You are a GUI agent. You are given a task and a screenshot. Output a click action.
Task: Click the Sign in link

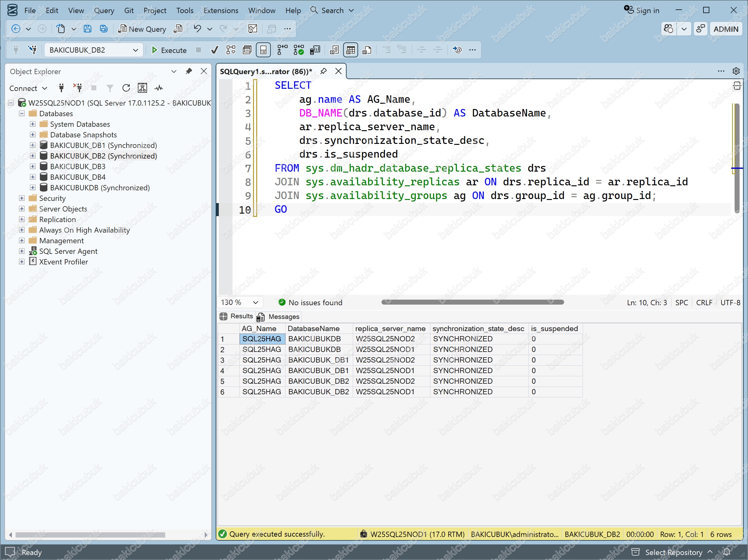[642, 11]
